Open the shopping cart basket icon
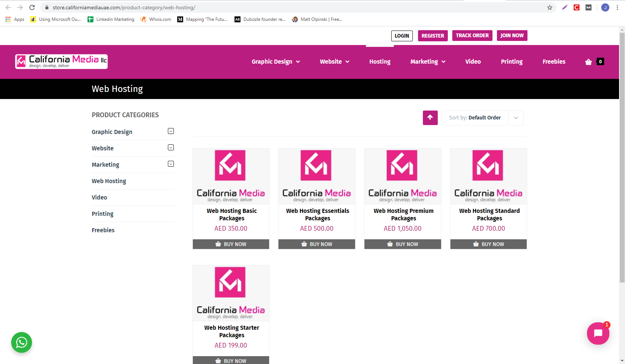625x364 pixels. click(589, 62)
